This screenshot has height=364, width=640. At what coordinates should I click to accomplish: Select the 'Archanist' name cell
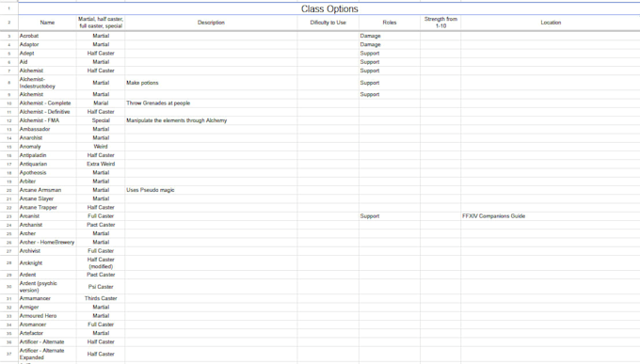[x=47, y=225]
